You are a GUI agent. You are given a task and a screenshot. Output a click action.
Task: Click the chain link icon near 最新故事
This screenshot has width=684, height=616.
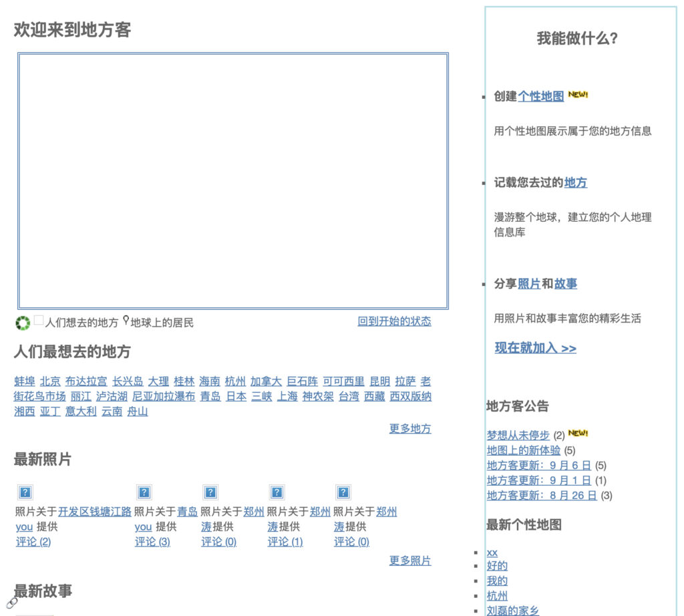[12, 602]
